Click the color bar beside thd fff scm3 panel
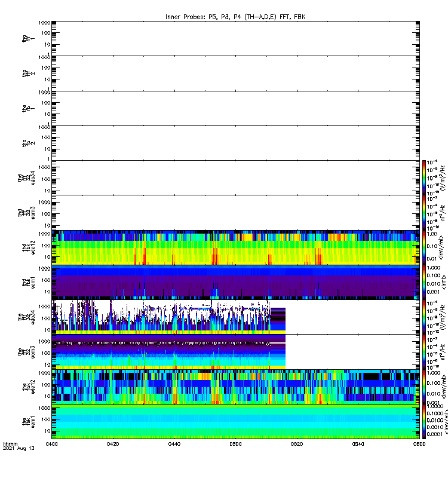The image size is (448, 478). click(x=424, y=213)
